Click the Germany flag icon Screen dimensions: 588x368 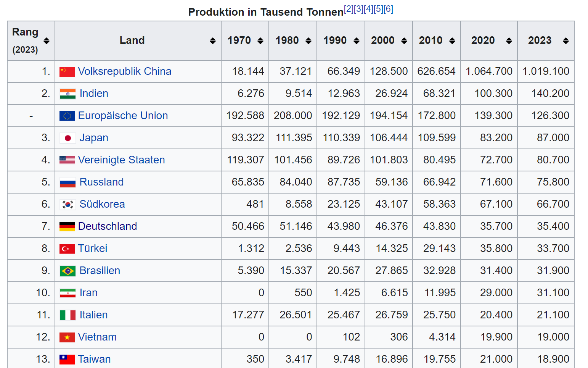[x=67, y=227]
